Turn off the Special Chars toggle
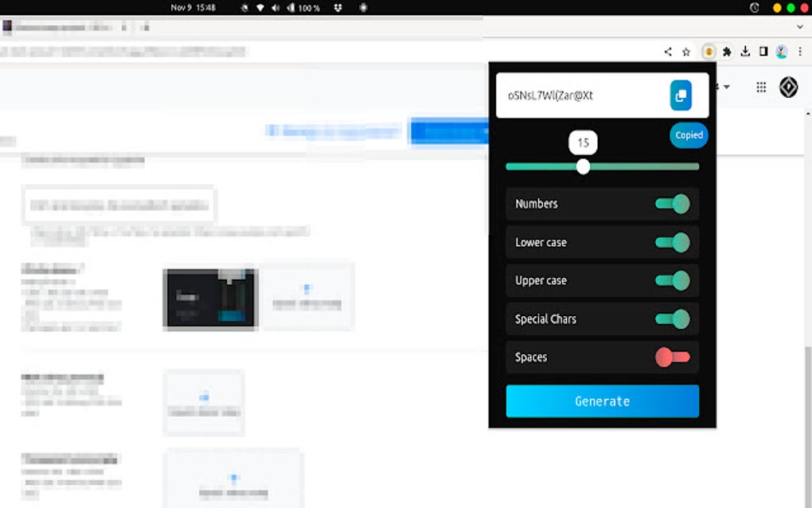Viewport: 812px width, 508px height. [671, 318]
